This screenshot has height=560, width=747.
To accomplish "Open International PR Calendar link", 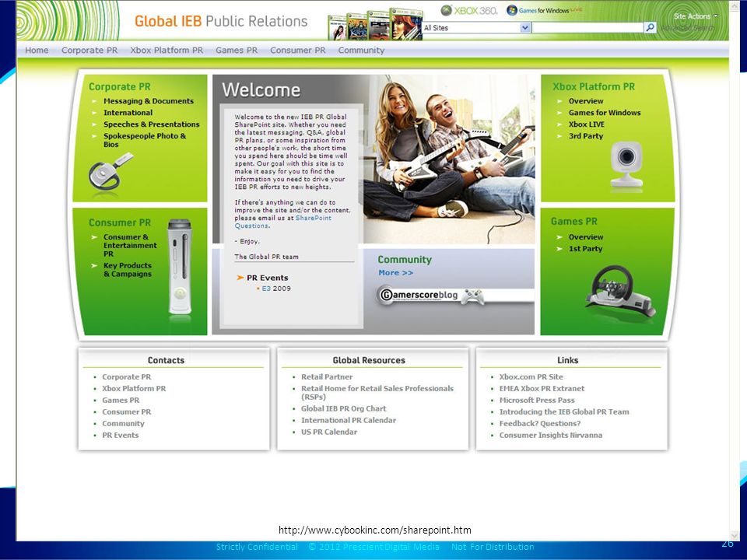I will click(349, 421).
